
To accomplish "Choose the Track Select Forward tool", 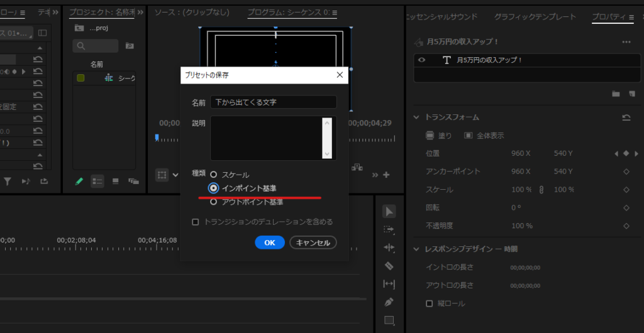I will [389, 229].
